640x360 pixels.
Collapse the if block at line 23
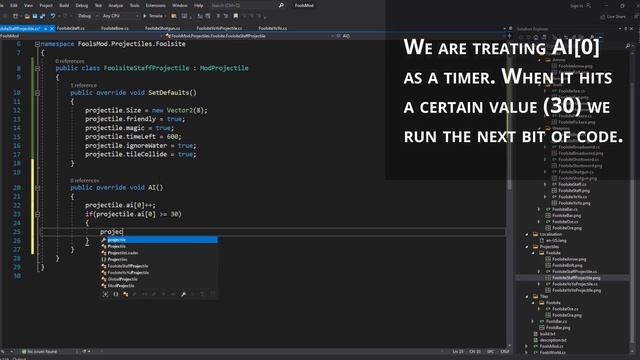(37, 214)
